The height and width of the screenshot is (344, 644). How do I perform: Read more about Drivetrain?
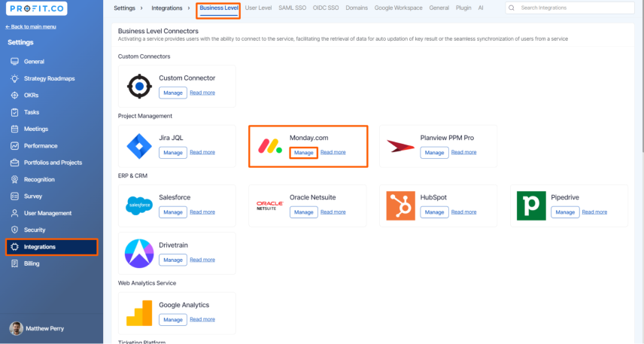click(202, 260)
